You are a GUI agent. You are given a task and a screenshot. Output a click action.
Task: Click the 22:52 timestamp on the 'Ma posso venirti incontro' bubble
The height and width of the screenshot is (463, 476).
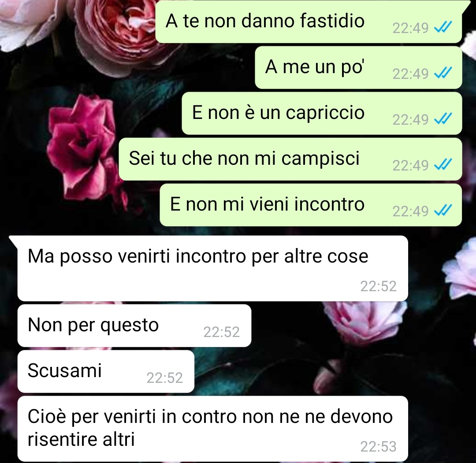(x=378, y=286)
